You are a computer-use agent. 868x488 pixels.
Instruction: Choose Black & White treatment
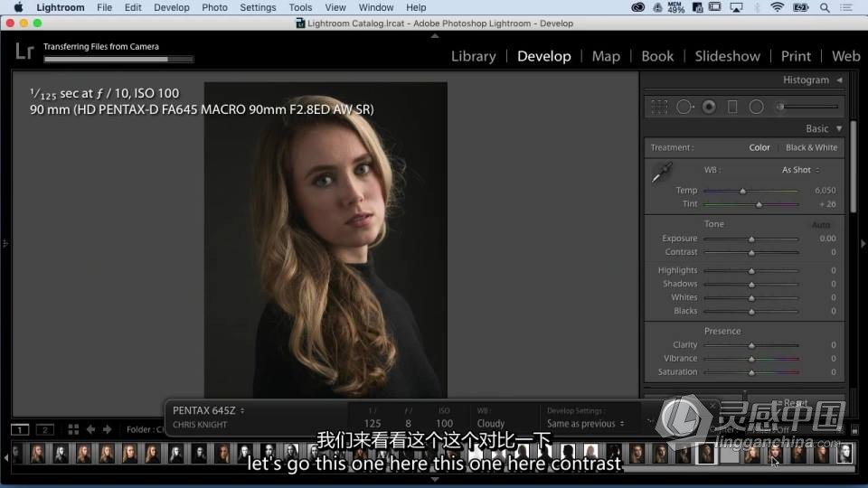811,147
